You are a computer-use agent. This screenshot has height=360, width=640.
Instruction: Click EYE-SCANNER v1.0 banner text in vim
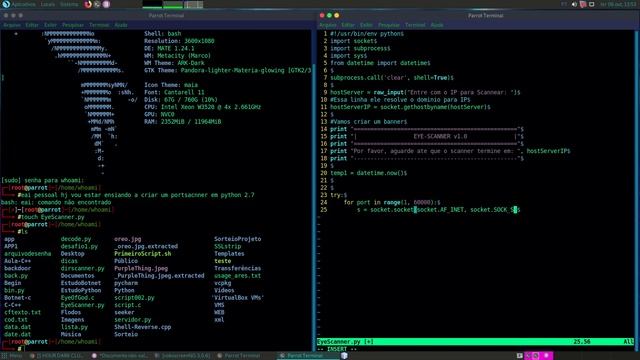tap(440, 136)
